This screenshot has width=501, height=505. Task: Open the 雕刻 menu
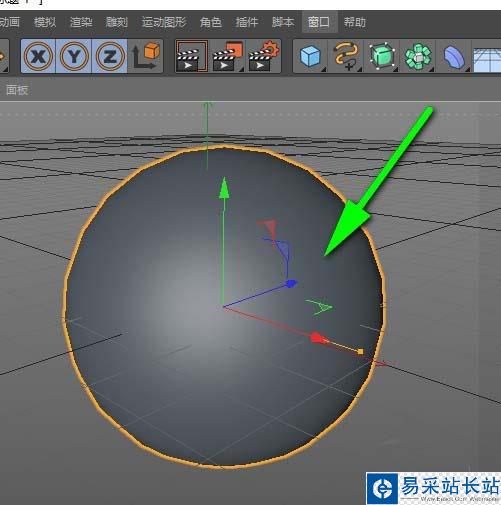coord(117,22)
